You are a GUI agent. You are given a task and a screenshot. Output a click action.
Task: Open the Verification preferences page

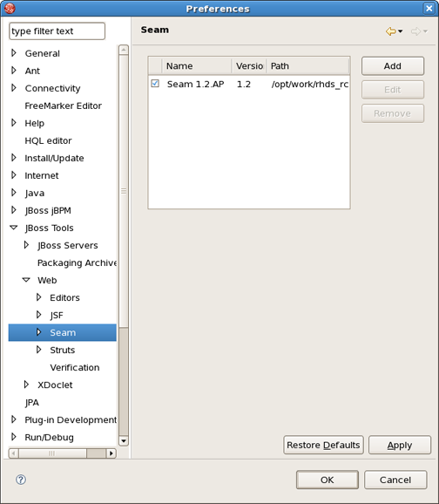click(x=75, y=367)
